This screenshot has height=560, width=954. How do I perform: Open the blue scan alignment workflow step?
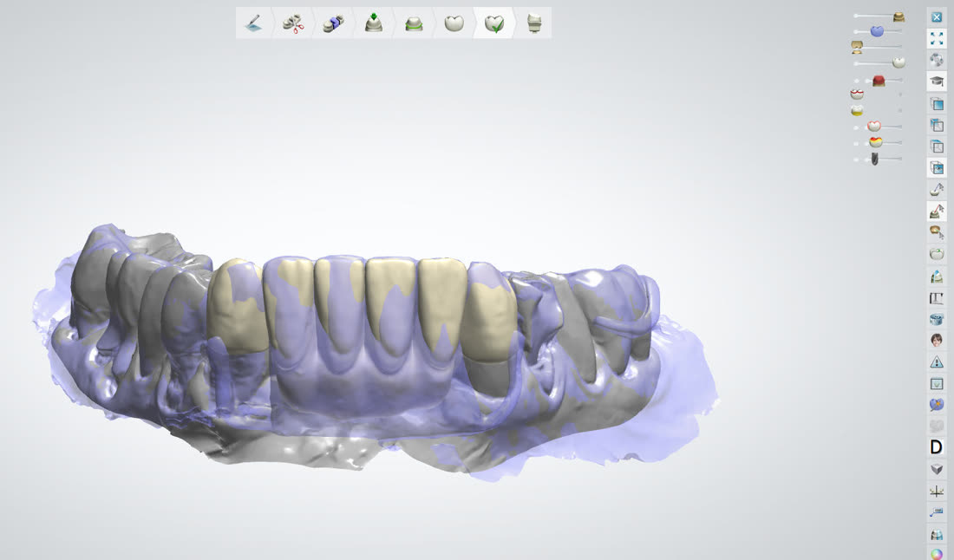point(333,23)
